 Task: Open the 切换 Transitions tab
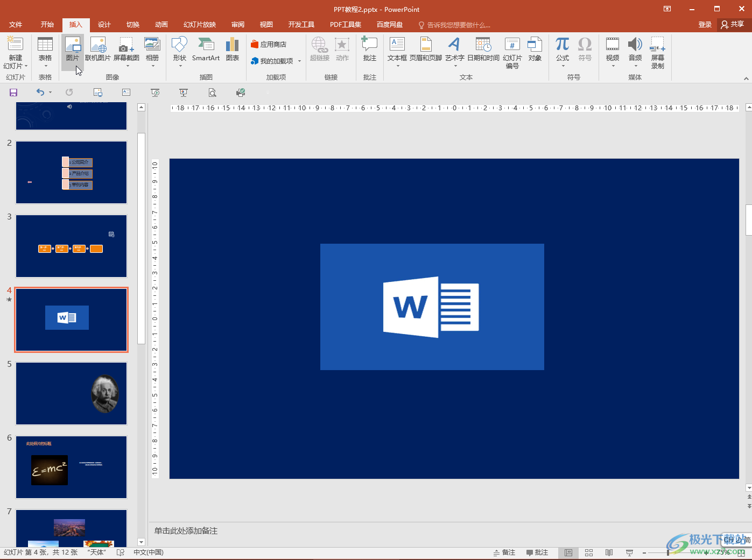coord(133,25)
